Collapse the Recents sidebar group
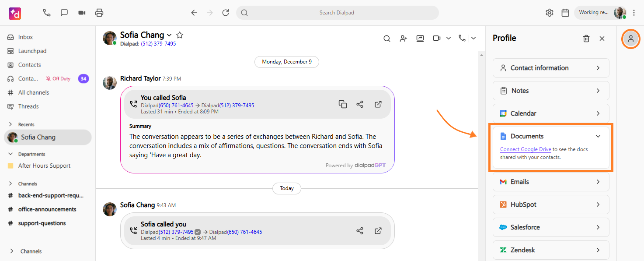The image size is (644, 261). click(11, 124)
